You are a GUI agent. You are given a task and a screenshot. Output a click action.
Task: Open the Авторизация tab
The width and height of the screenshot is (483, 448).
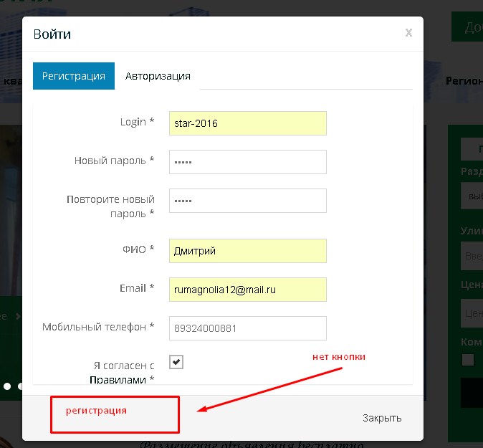pyautogui.click(x=158, y=76)
